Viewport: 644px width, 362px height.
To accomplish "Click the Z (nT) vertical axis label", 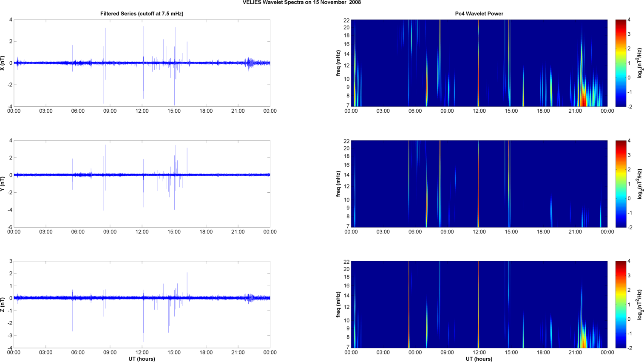I will [x=3, y=305].
